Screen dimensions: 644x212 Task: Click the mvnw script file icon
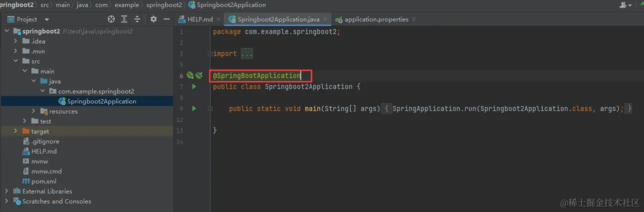tap(26, 161)
